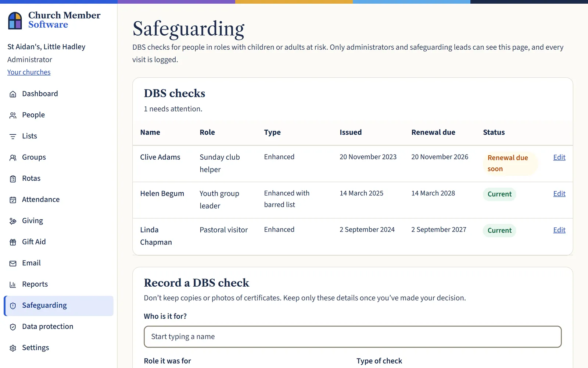Open the Your churches link

click(29, 72)
